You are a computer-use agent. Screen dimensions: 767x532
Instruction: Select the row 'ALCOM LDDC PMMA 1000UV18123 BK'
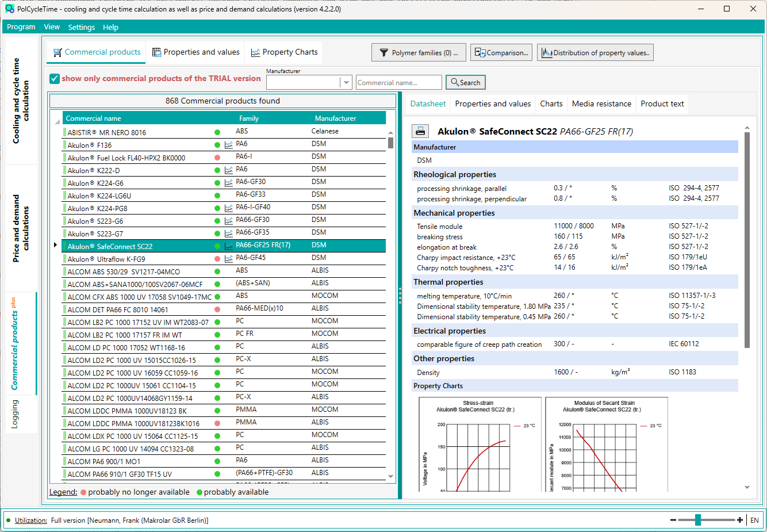coord(224,411)
